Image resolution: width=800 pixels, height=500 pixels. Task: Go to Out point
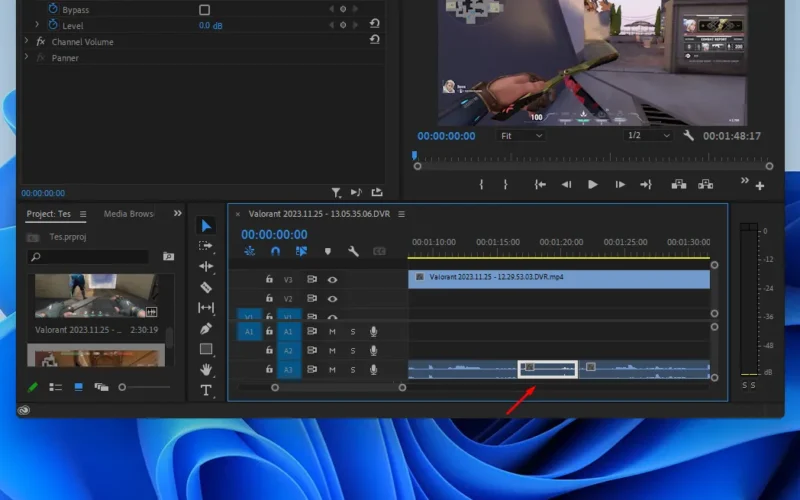click(x=646, y=185)
